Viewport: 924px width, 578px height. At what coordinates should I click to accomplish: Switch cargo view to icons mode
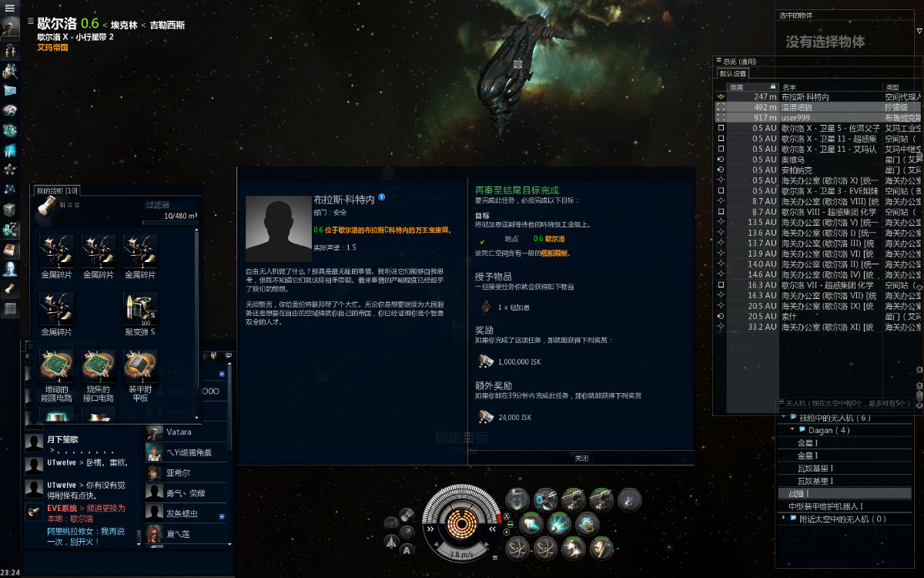[x=62, y=205]
